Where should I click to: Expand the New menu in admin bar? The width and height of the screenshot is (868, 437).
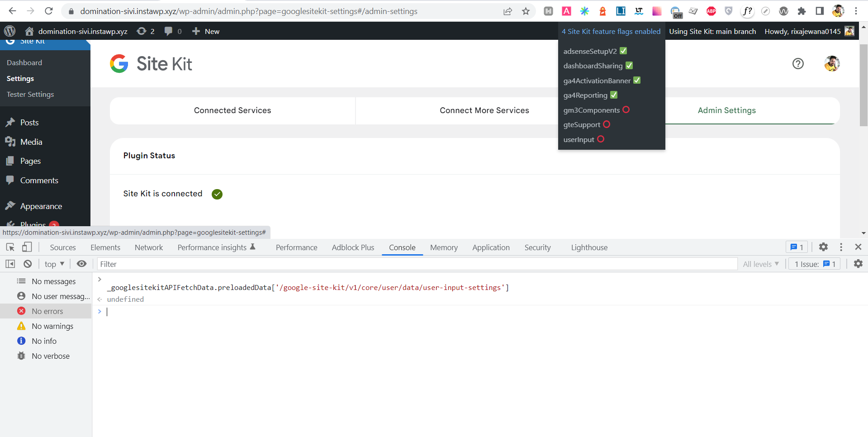click(205, 31)
